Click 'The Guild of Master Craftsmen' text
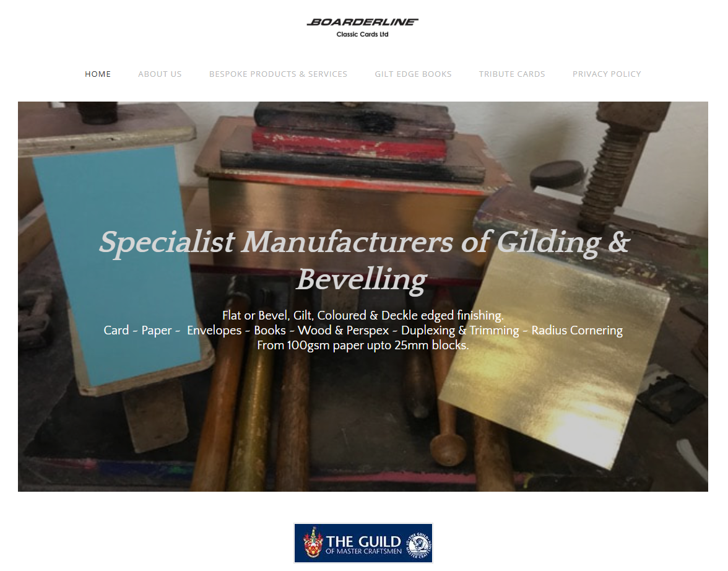 coord(363,544)
